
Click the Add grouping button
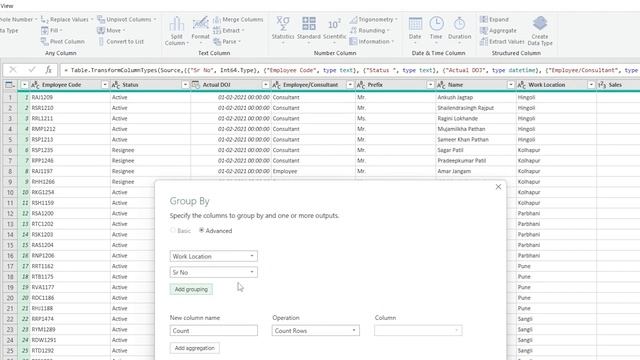tap(191, 289)
